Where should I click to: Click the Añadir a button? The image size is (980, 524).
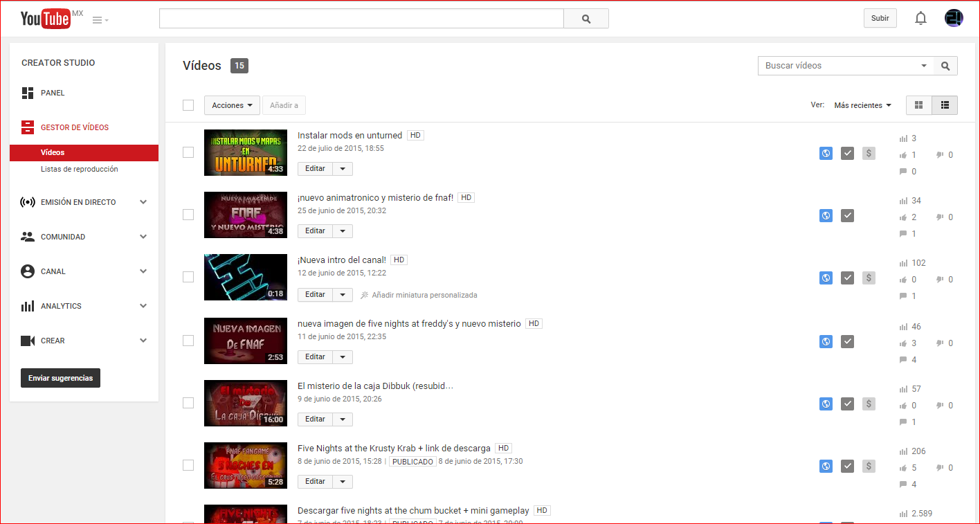click(x=284, y=105)
